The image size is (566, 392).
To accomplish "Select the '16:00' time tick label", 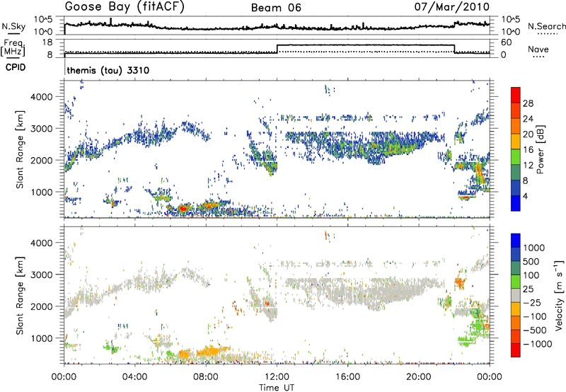I will tap(347, 377).
